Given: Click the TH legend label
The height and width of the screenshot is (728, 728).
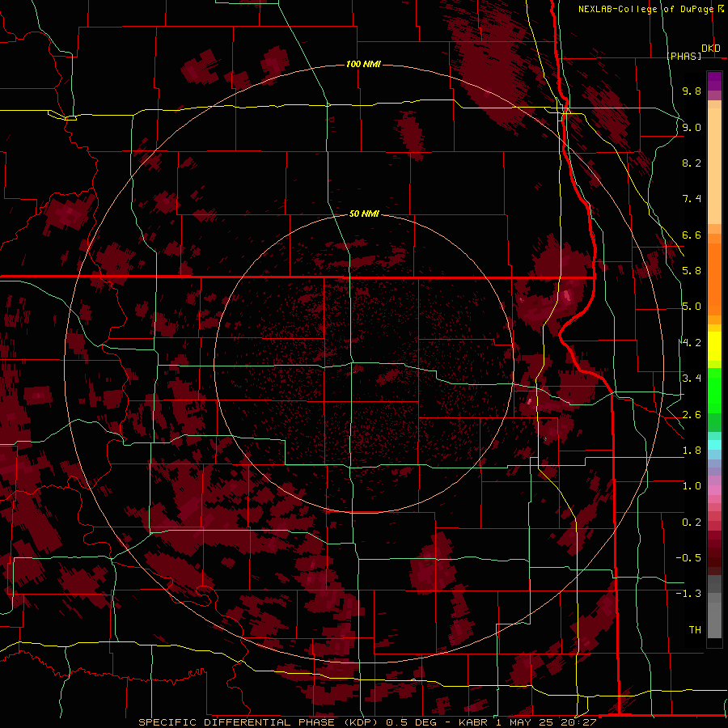Looking at the screenshot, I should (695, 630).
